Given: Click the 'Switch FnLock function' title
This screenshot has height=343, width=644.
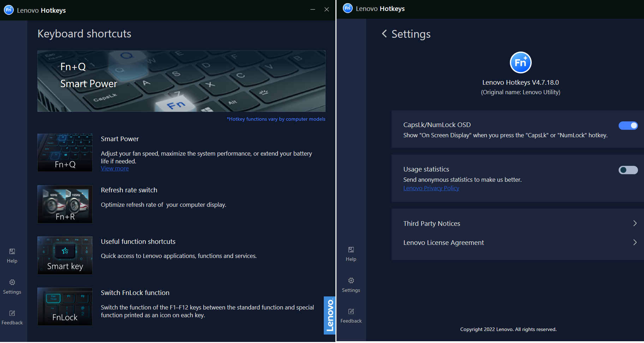Looking at the screenshot, I should pyautogui.click(x=135, y=293).
